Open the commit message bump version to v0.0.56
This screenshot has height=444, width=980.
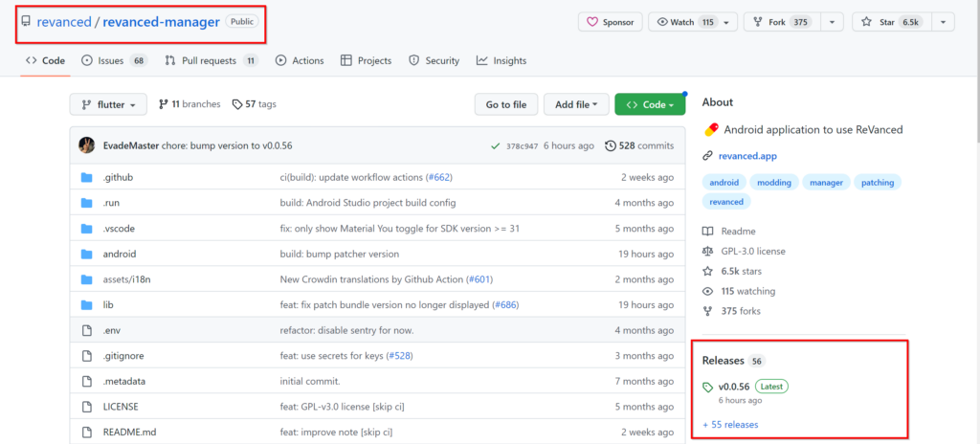pos(227,145)
